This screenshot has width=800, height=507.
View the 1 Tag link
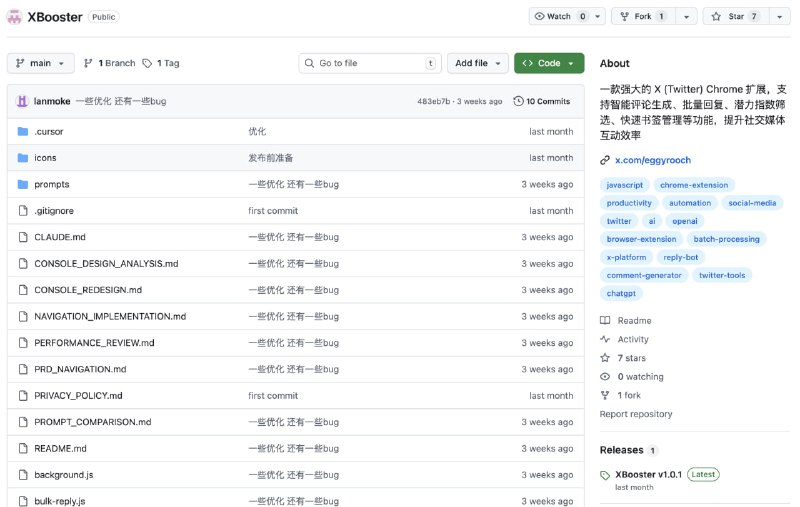tap(161, 63)
